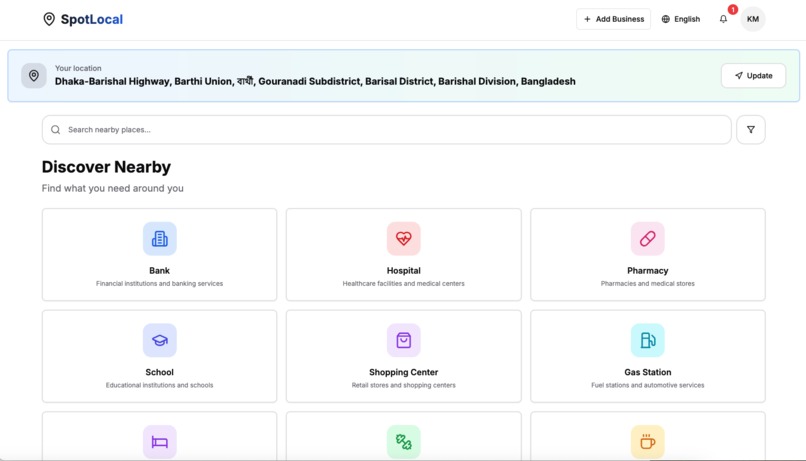806x461 pixels.
Task: Select the Hospital heart-pulse icon
Action: point(404,238)
